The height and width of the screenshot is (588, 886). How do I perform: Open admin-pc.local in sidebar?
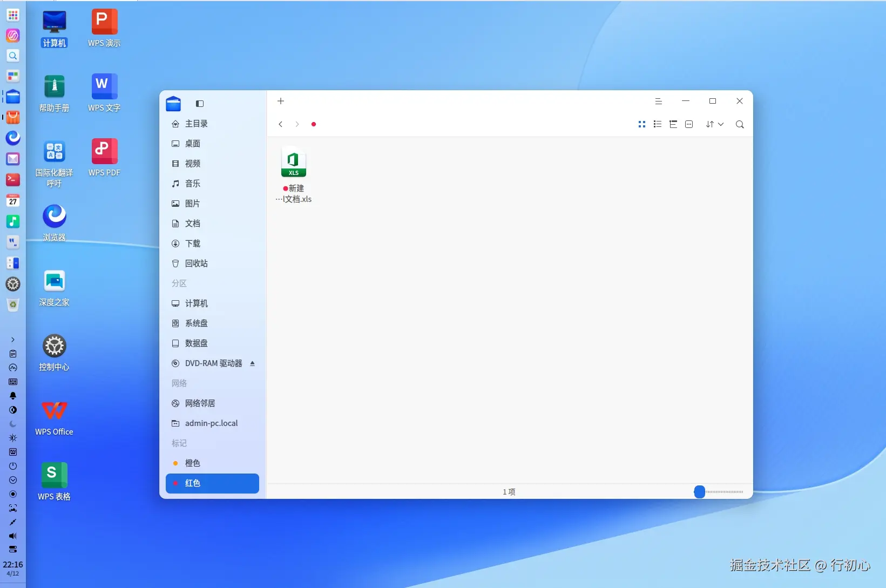coord(212,423)
